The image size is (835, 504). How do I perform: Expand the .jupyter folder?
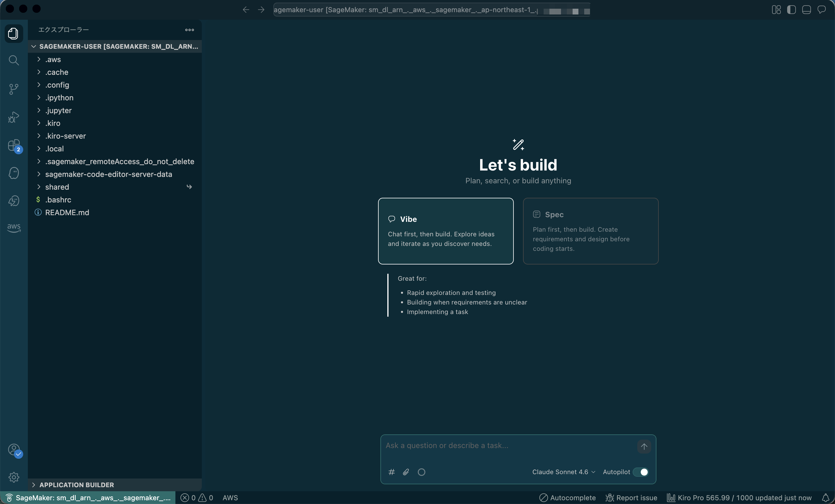pyautogui.click(x=115, y=110)
